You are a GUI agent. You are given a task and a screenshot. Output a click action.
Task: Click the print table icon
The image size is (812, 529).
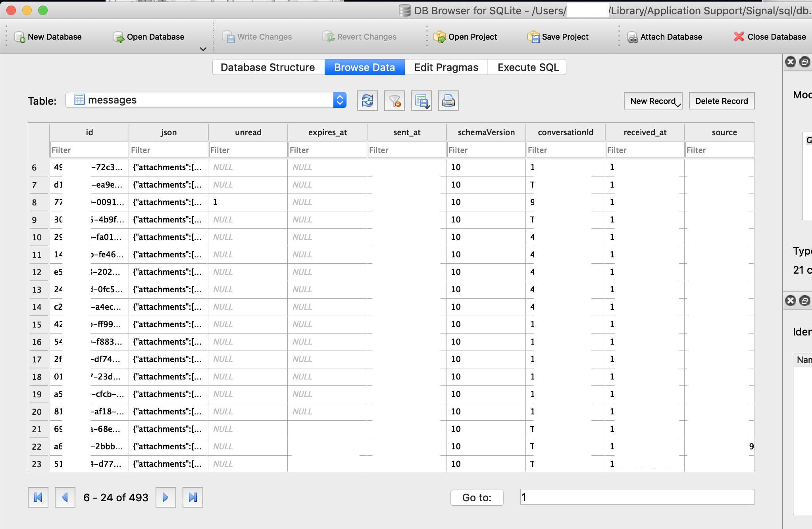click(x=448, y=101)
